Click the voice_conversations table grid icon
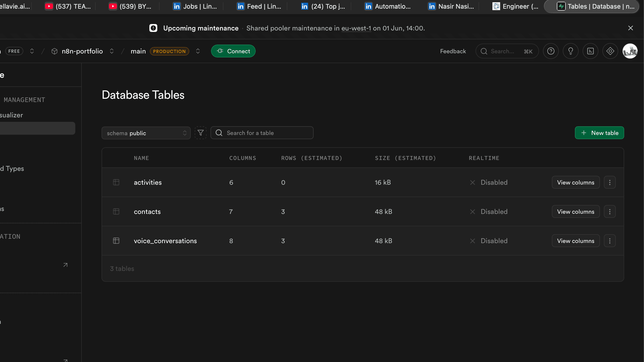The image size is (644, 362). point(116,241)
